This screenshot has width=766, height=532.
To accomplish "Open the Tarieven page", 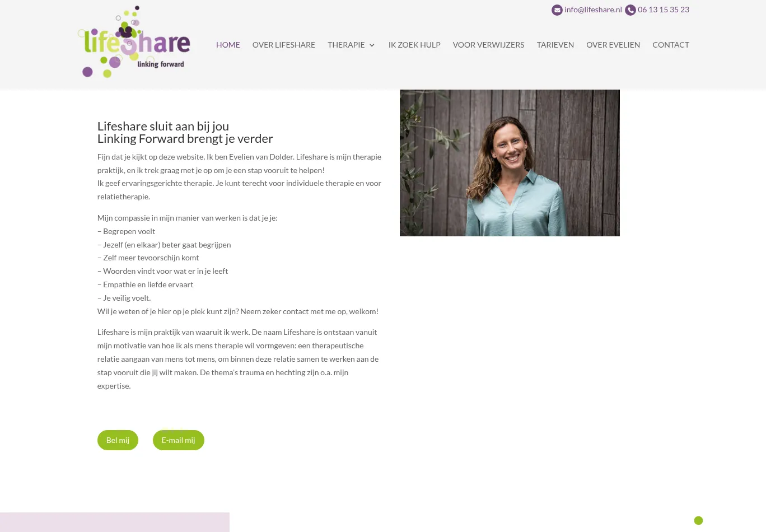I will [555, 45].
